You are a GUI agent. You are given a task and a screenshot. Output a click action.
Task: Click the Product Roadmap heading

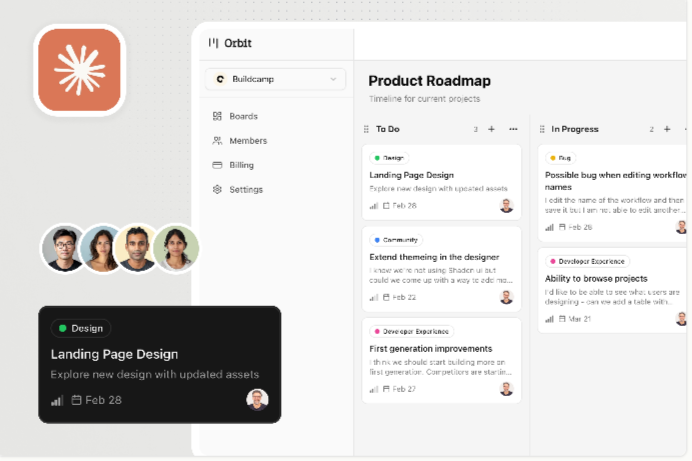pyautogui.click(x=429, y=81)
